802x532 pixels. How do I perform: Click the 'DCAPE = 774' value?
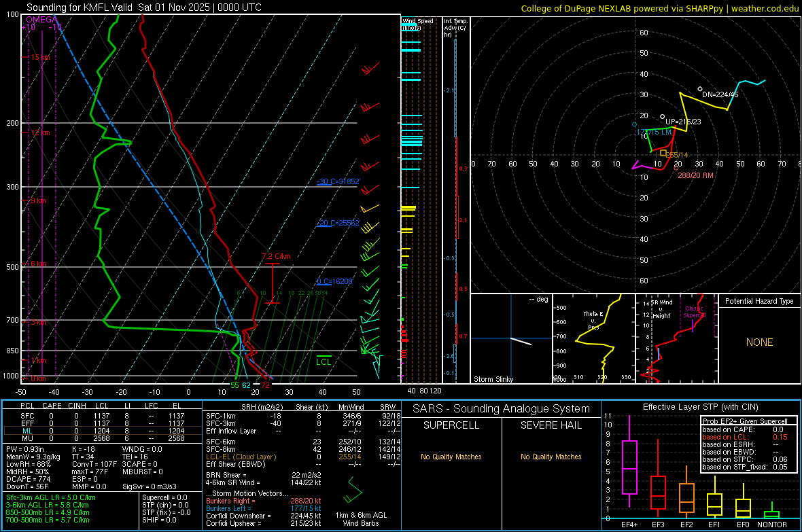click(28, 479)
